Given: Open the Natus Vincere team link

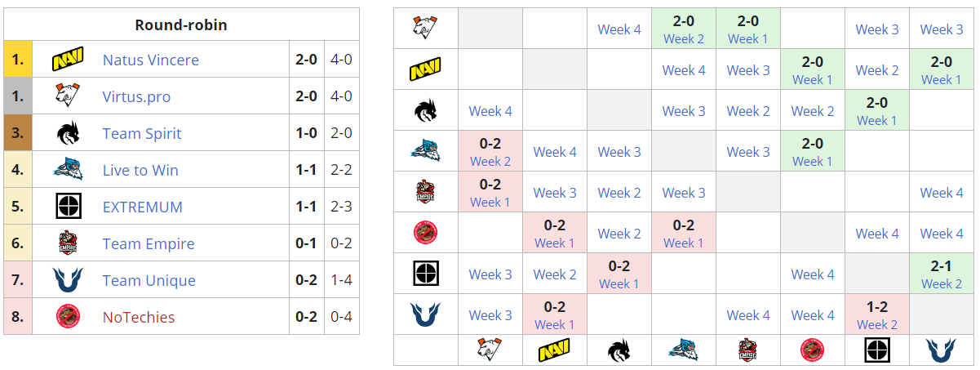Looking at the screenshot, I should point(151,60).
